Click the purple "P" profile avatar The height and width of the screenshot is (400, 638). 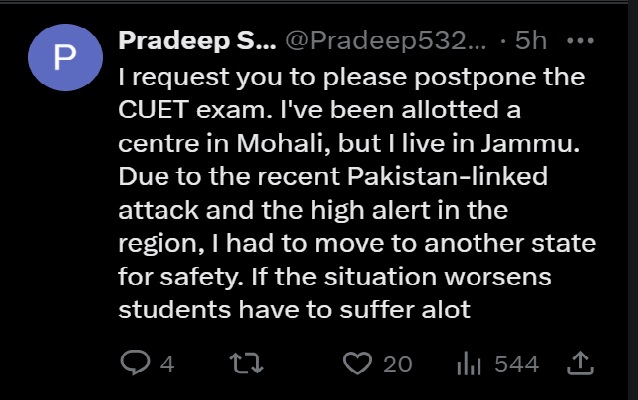coord(64,58)
